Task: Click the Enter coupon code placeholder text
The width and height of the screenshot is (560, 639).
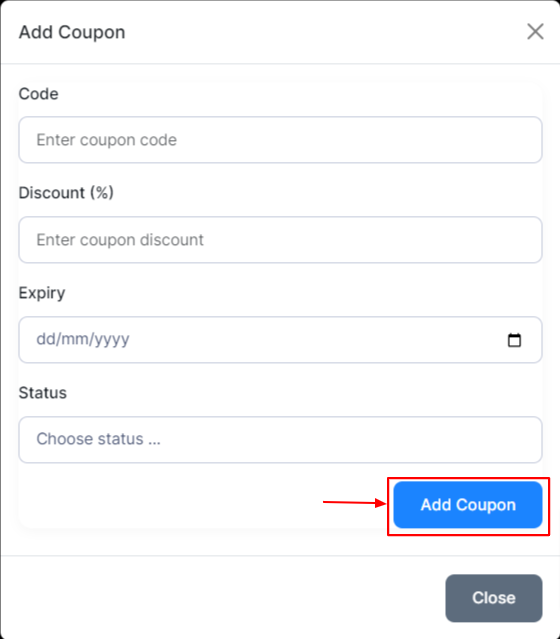Action: (x=107, y=140)
